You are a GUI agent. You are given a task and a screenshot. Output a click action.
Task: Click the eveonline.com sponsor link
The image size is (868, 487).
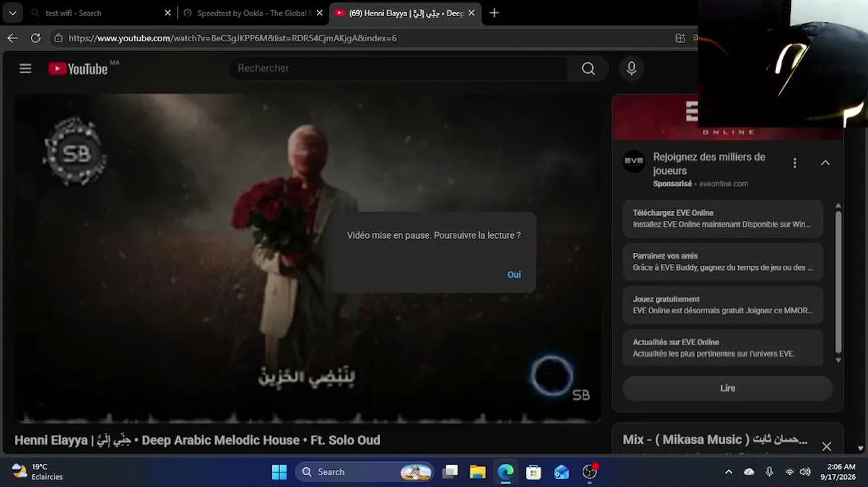[x=723, y=183]
